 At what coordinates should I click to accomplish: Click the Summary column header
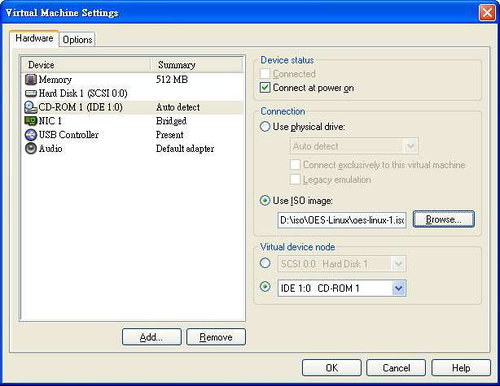tap(197, 65)
